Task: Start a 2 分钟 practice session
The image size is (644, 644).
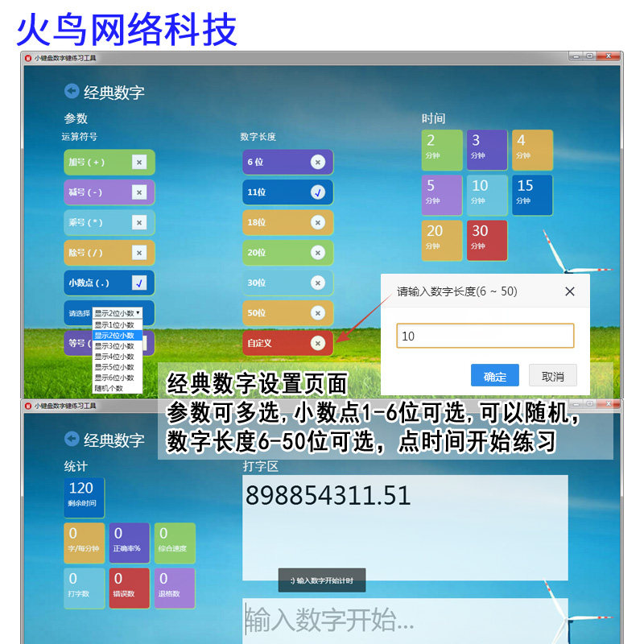Action: click(x=442, y=150)
